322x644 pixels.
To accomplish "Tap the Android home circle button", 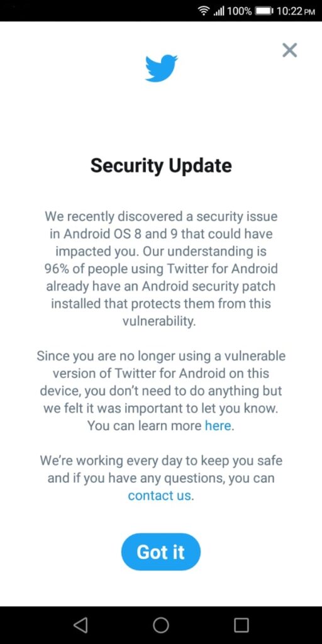I will [x=161, y=625].
